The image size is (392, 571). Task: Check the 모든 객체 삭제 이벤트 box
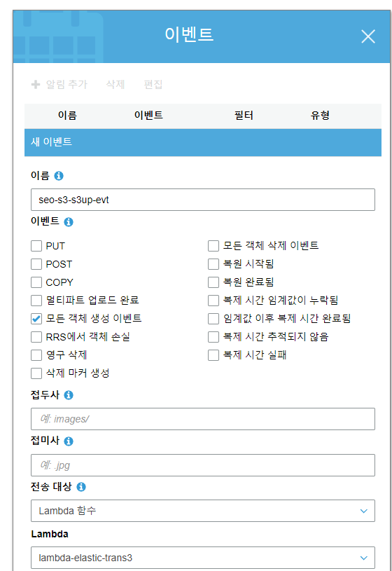[213, 246]
